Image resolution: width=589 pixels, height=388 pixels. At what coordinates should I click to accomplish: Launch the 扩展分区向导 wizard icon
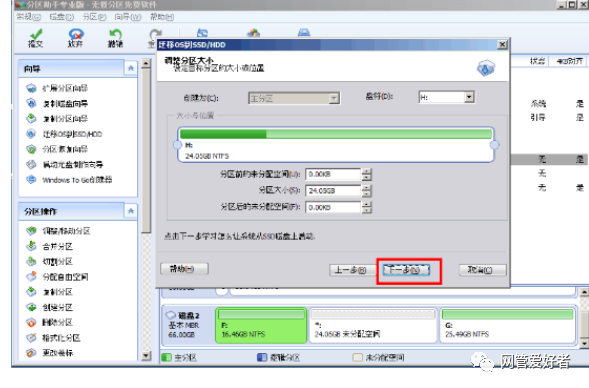[31, 88]
